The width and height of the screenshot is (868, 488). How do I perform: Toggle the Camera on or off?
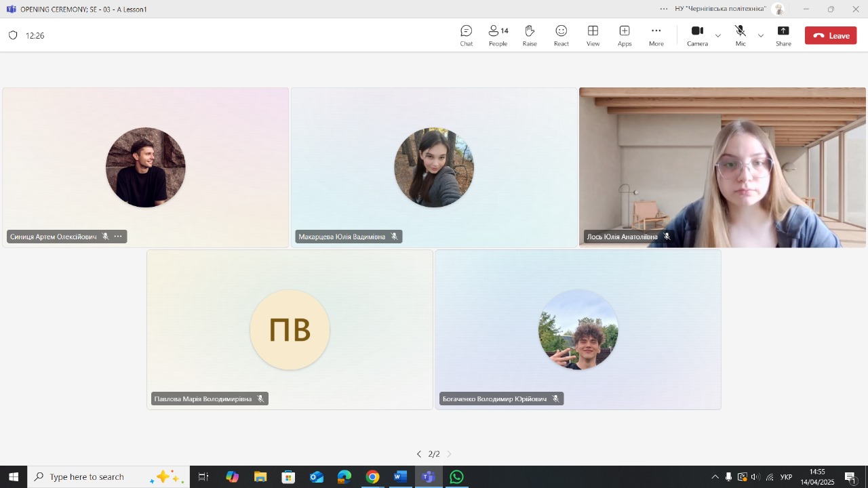(697, 35)
